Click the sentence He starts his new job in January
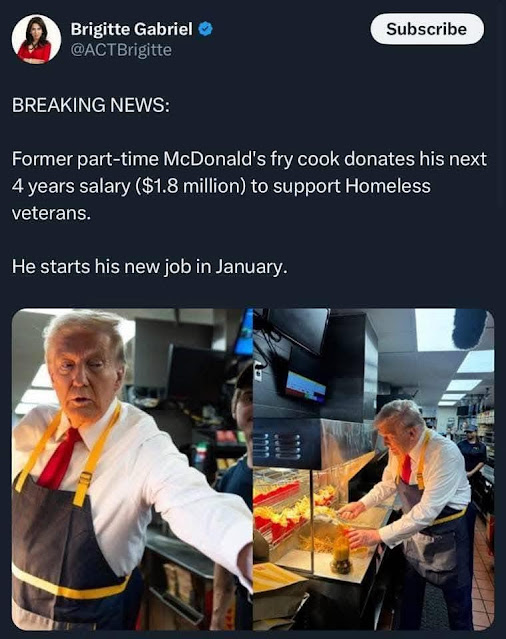Viewport: 506px width, 639px height. (150, 267)
